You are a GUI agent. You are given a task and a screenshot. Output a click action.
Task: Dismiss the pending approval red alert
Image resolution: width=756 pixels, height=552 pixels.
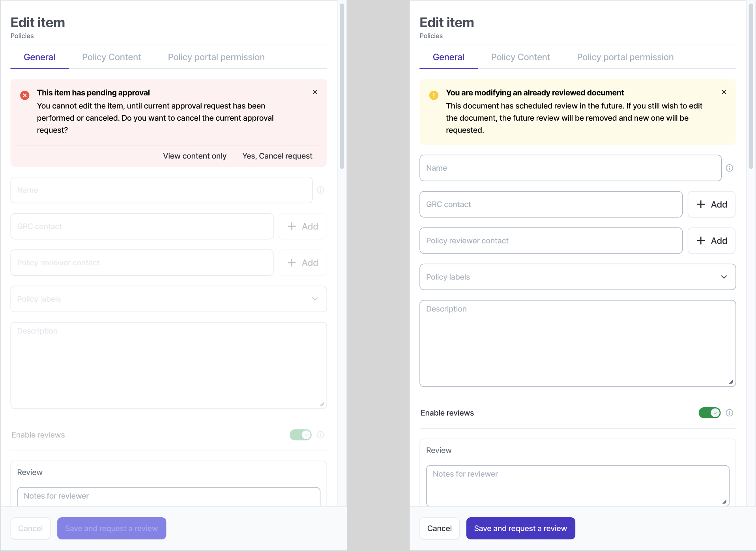[x=315, y=92]
